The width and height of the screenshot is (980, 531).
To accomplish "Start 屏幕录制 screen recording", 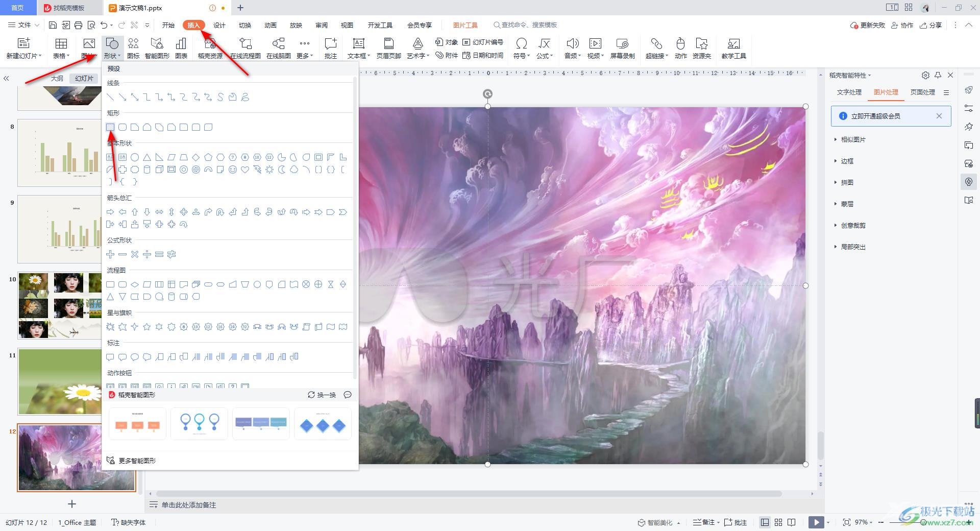I will tap(623, 49).
